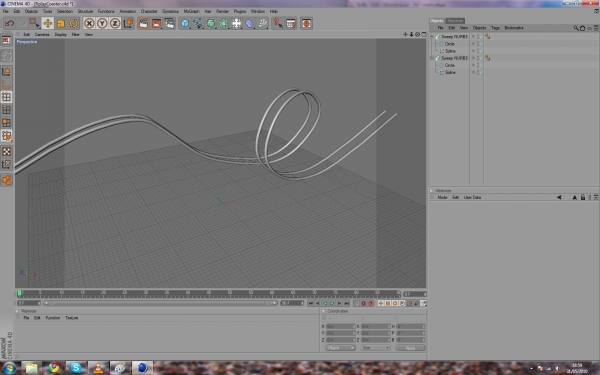Render to Picture Viewer
Viewport: 600px width, 375px height.
click(156, 23)
